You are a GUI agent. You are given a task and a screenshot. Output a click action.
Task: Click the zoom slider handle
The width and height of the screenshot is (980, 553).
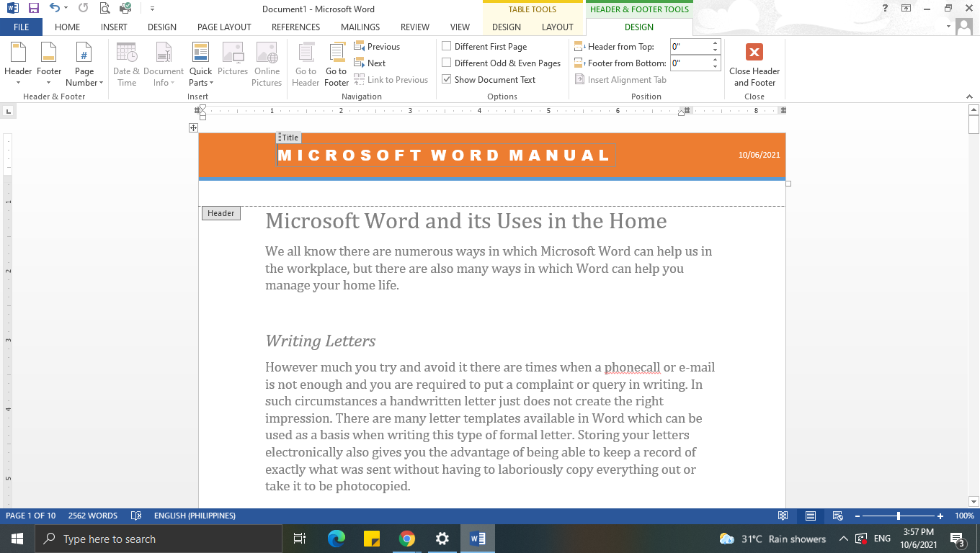click(899, 516)
